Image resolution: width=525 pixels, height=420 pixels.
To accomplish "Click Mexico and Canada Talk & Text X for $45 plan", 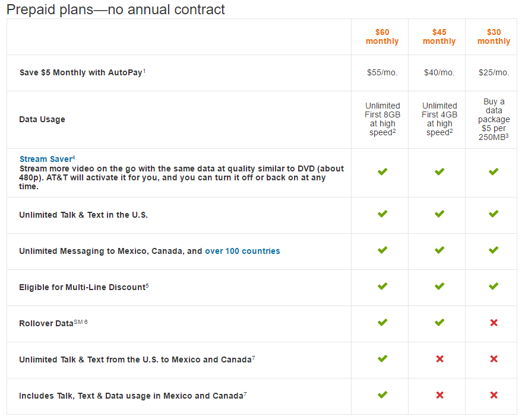I will point(439,359).
